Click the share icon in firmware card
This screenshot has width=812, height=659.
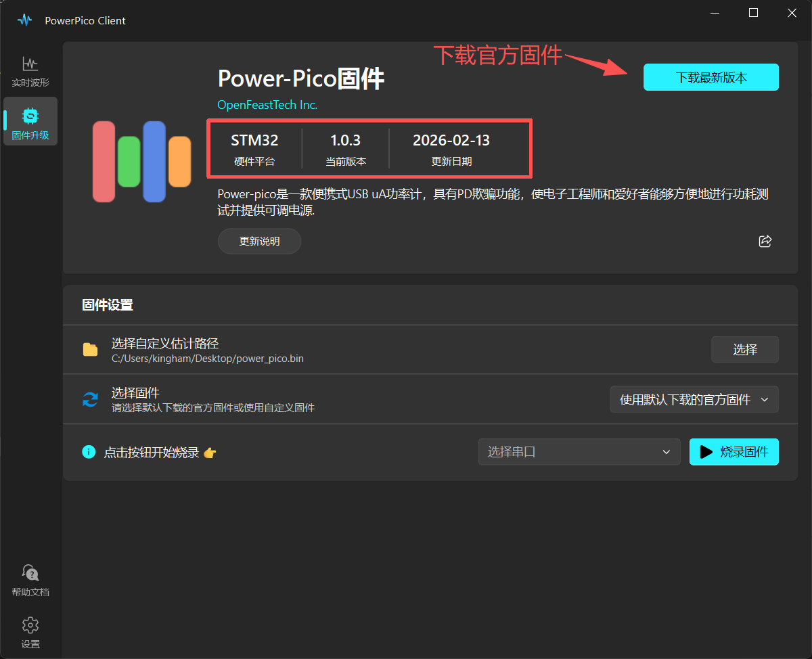(765, 242)
